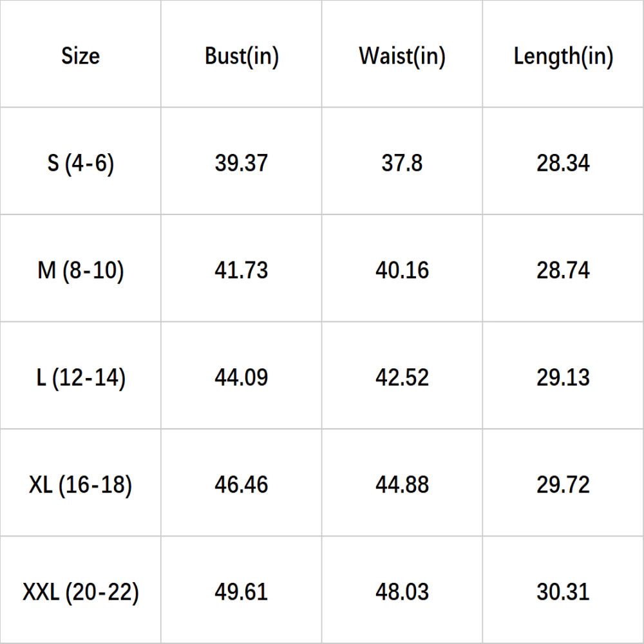Viewport: 644px width, 644px height.
Task: Click bust value 46.46
Action: click(x=241, y=485)
